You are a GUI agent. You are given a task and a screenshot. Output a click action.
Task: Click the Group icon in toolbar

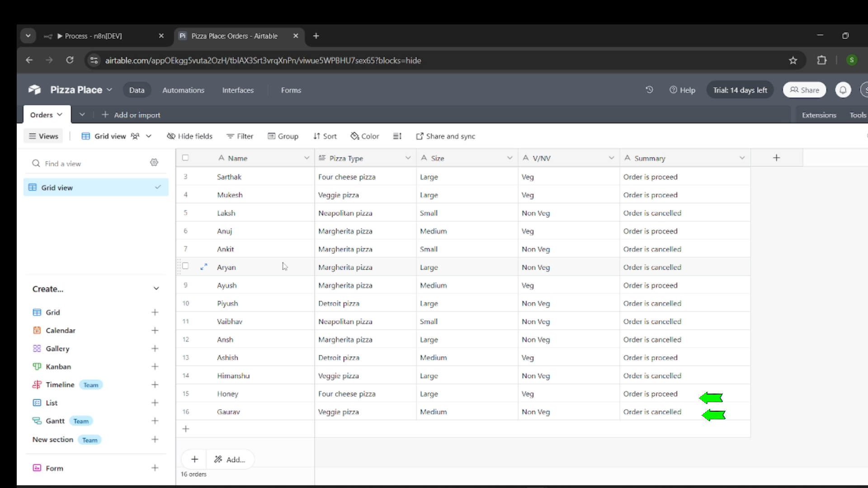273,136
